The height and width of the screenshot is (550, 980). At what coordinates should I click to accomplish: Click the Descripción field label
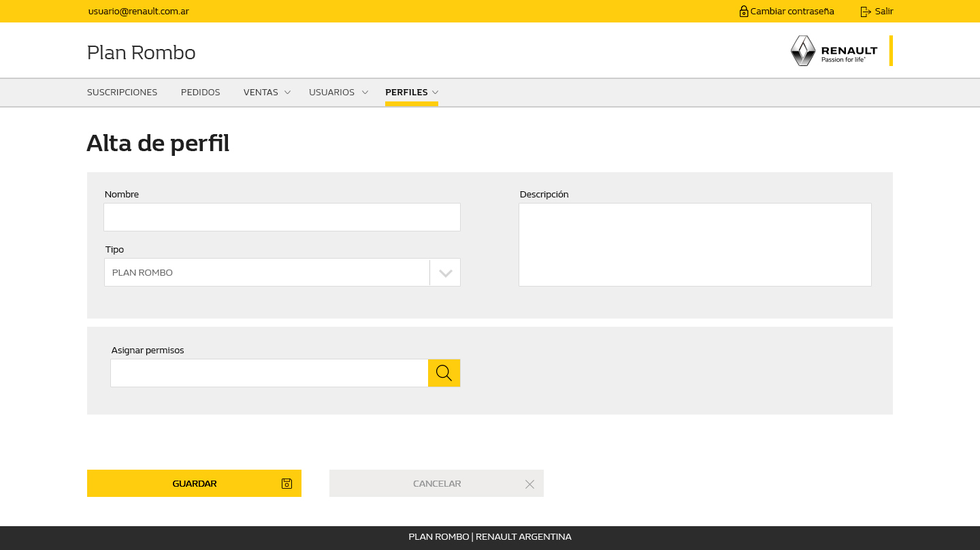[x=544, y=194]
